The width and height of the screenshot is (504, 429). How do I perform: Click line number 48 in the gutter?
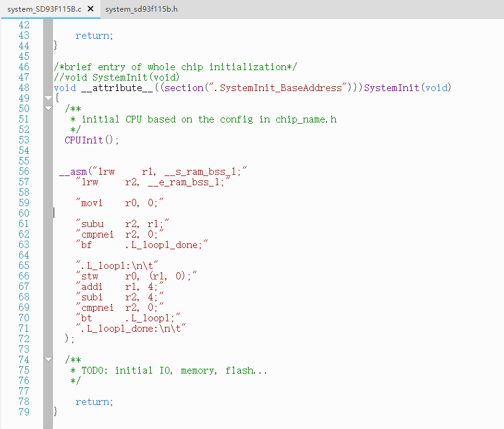pyautogui.click(x=24, y=87)
